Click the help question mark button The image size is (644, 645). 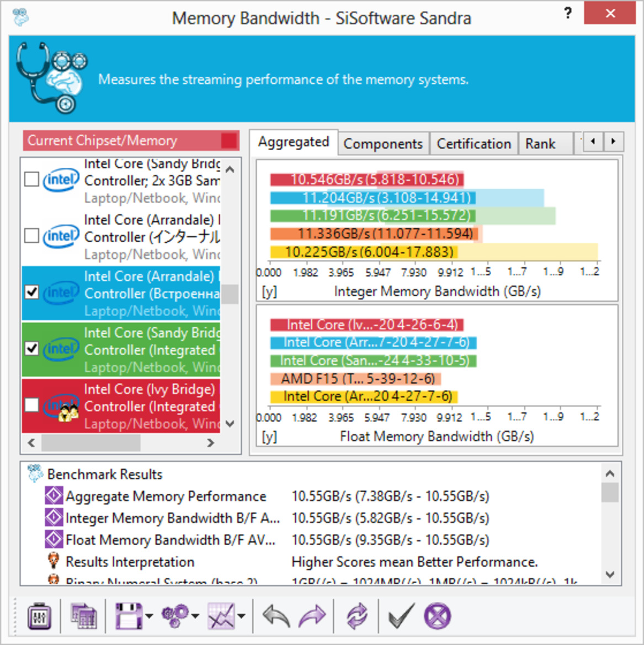pos(568,13)
